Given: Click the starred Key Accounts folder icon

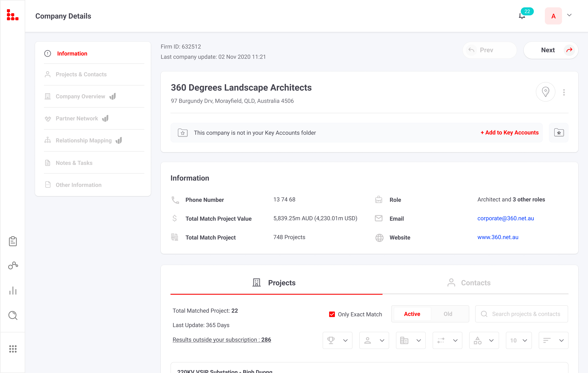Looking at the screenshot, I should [559, 132].
